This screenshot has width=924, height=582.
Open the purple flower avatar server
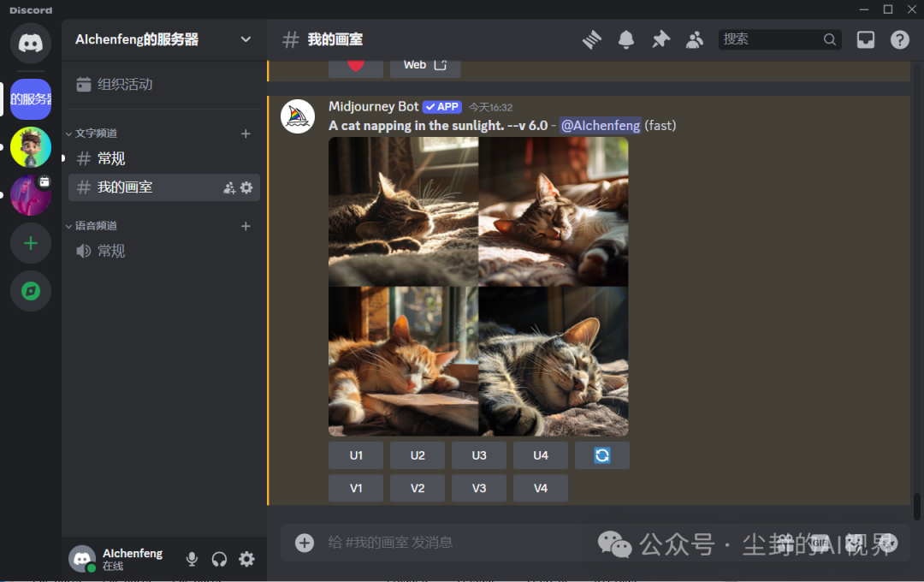[31, 195]
